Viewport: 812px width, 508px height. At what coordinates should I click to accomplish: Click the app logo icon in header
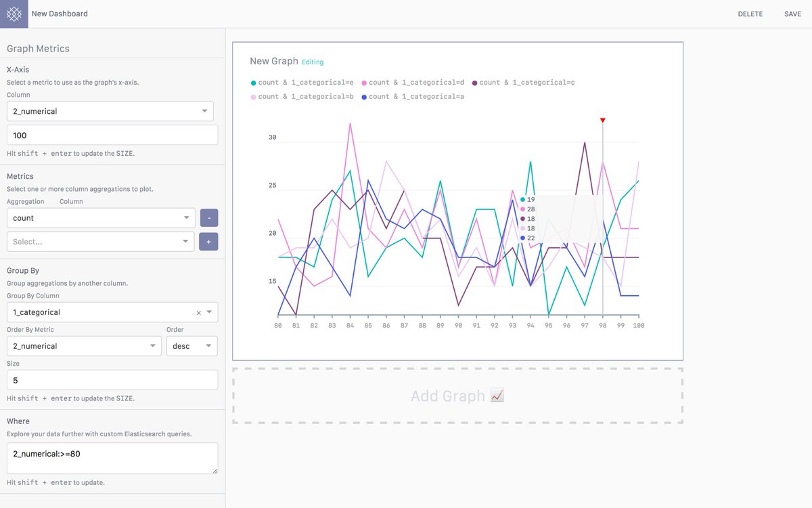click(14, 14)
